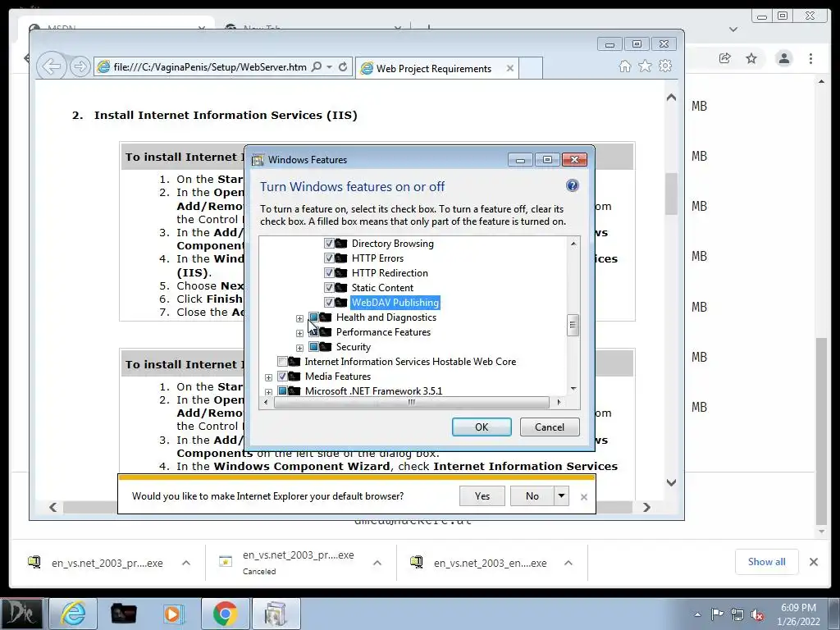Open Internet Explorer from taskbar
The height and width of the screenshot is (630, 840).
pos(72,614)
